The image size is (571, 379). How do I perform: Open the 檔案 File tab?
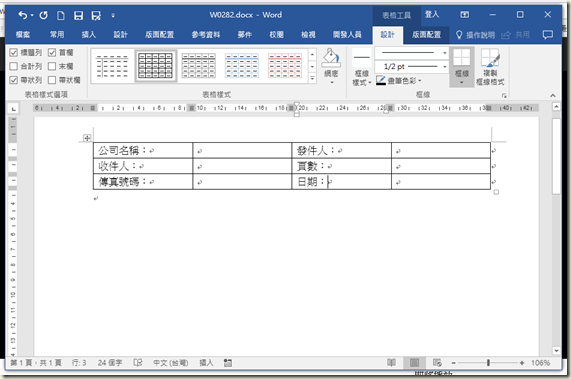(23, 35)
